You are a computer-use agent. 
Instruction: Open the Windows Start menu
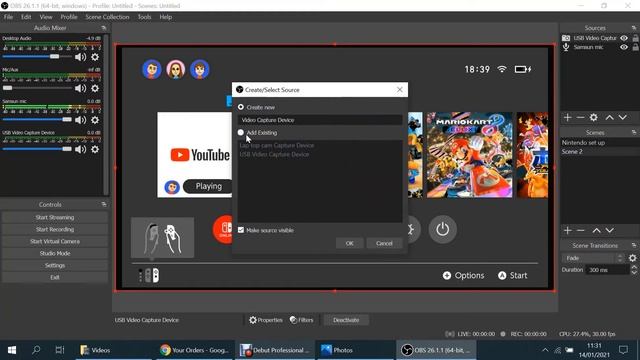click(x=12, y=350)
